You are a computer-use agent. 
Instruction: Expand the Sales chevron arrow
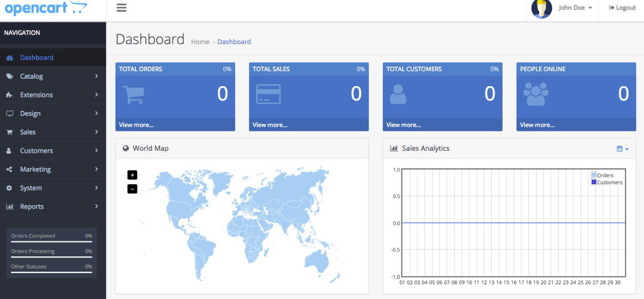96,132
